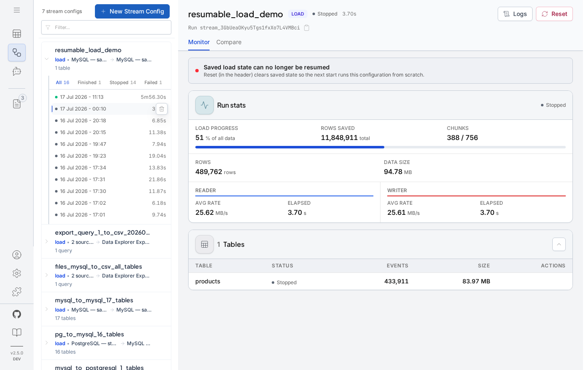Open the AI chat bot sidebar icon
The height and width of the screenshot is (370, 588).
point(17,71)
